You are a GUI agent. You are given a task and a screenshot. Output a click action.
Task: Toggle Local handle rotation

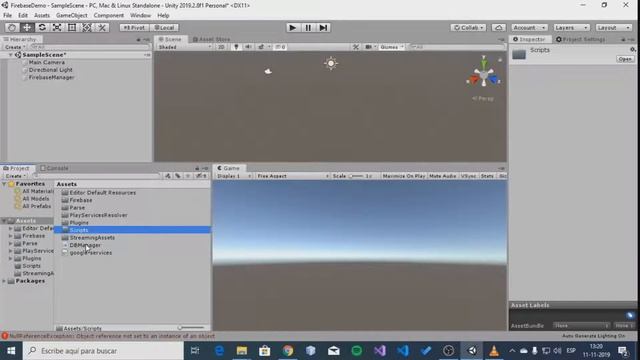(164, 27)
